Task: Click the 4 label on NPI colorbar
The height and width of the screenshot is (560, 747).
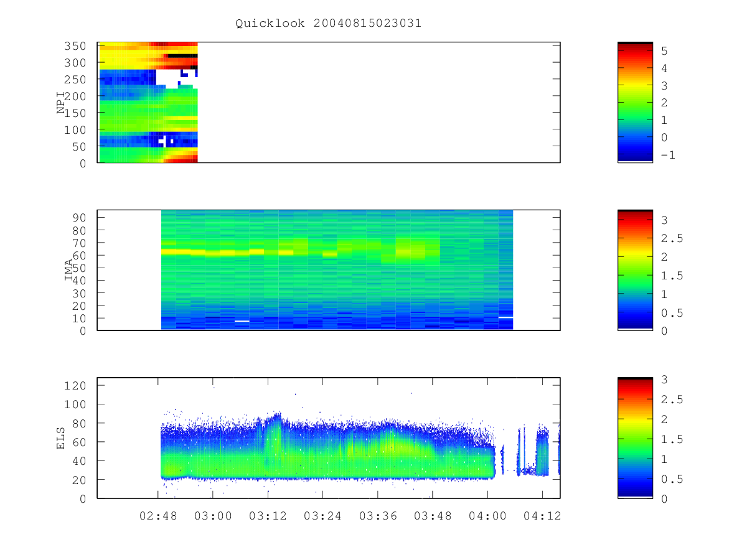Action: pyautogui.click(x=664, y=68)
